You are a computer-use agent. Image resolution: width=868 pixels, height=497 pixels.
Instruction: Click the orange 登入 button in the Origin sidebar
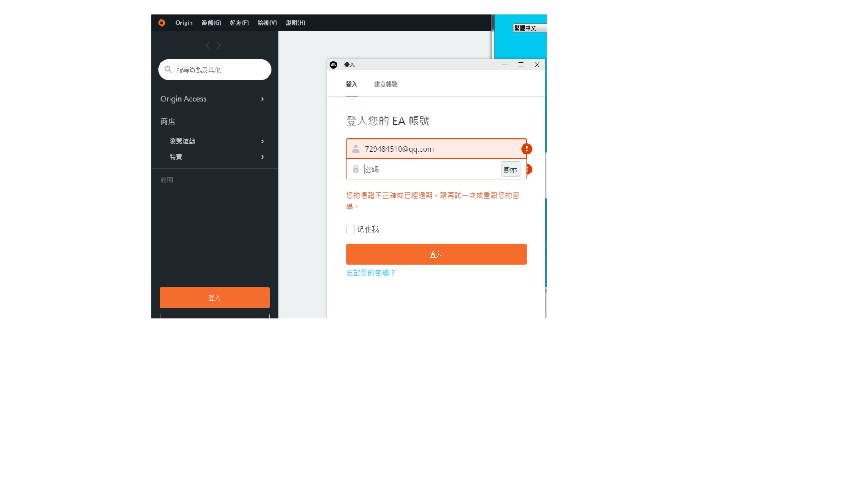click(215, 298)
